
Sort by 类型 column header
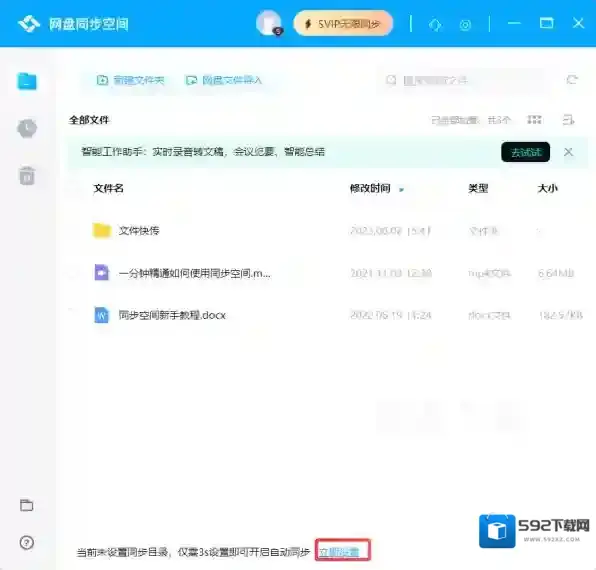pyautogui.click(x=478, y=188)
